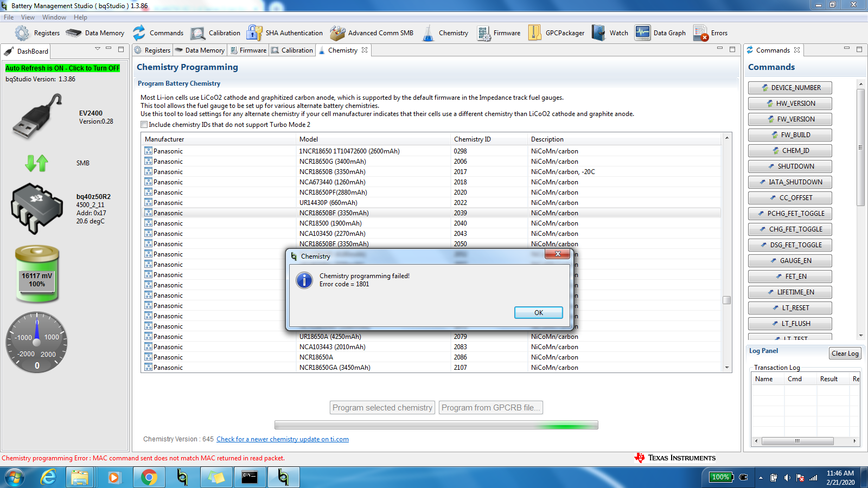Minimize the Commands panel
This screenshot has height=488, width=868.
tap(847, 49)
